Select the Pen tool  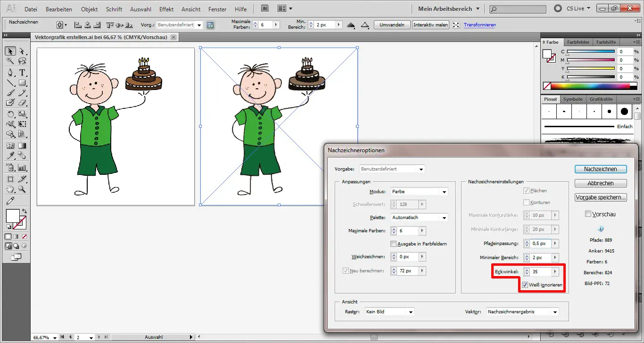pyautogui.click(x=9, y=72)
